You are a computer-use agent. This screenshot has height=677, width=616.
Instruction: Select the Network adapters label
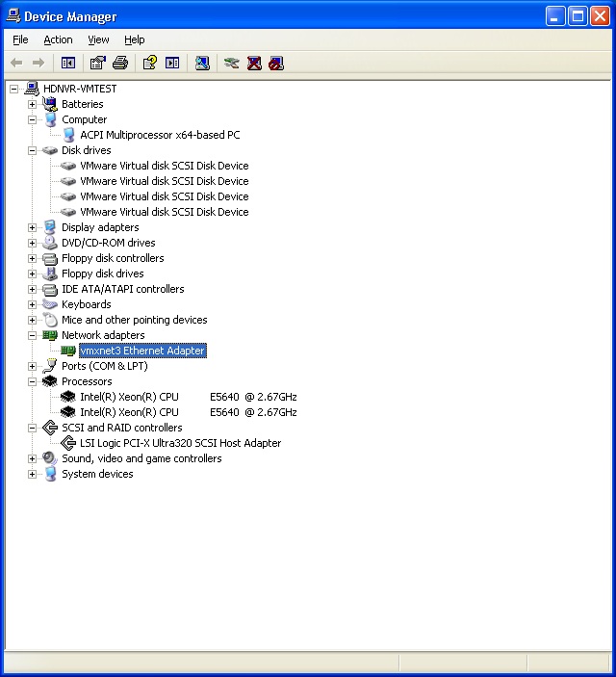point(103,335)
